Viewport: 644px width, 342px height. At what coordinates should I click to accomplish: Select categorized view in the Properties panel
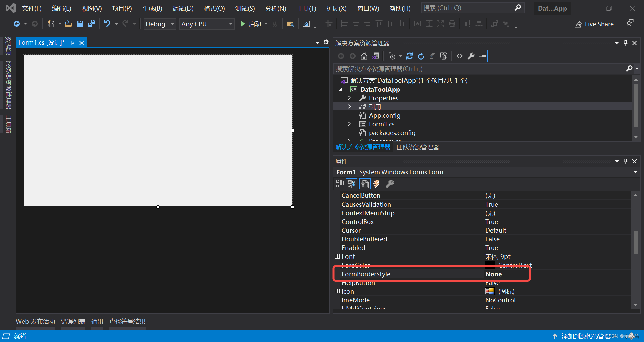click(x=339, y=184)
